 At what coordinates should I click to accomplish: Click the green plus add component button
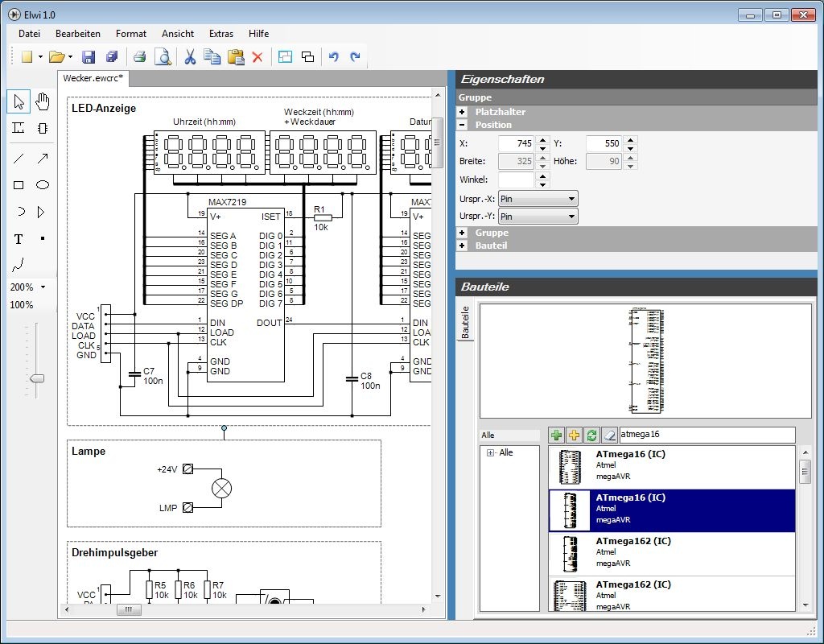point(557,435)
